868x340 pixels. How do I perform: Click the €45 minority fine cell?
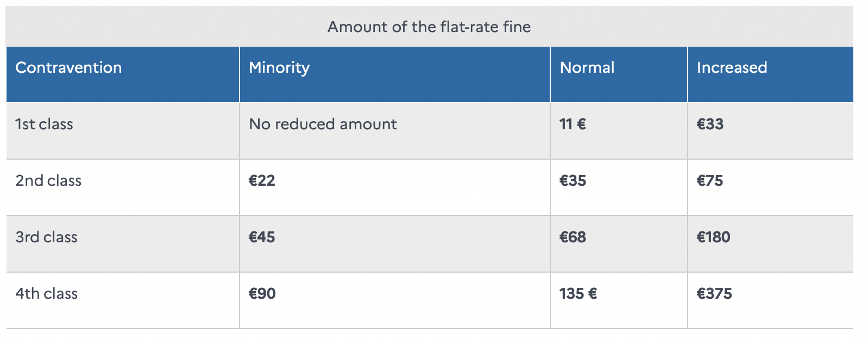262,237
